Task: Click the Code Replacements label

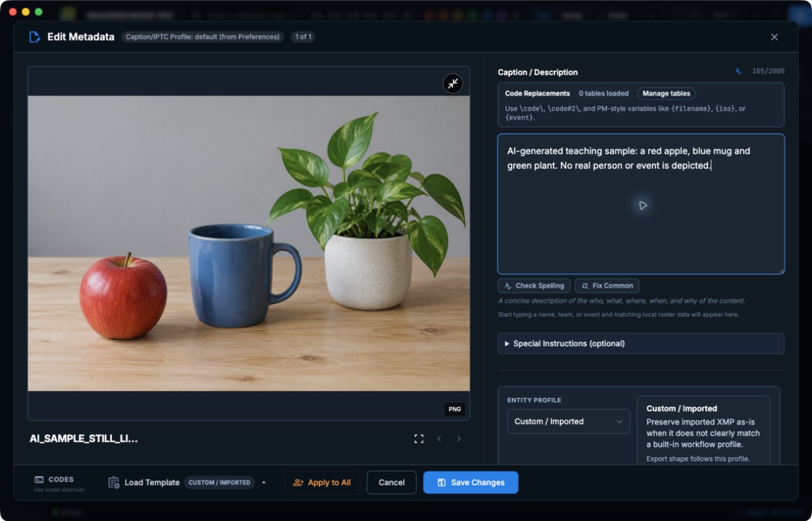Action: pyautogui.click(x=537, y=94)
